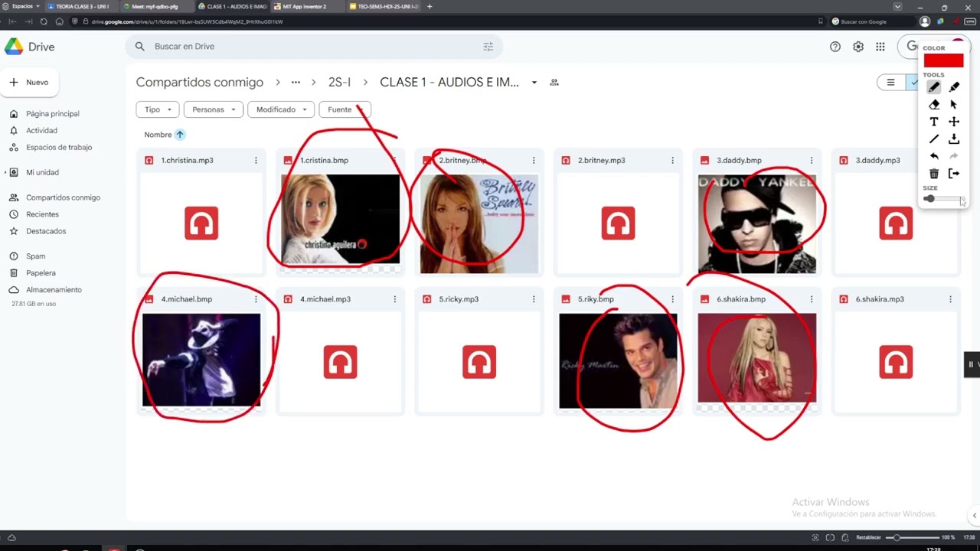Viewport: 980px width, 551px height.
Task: Select the straight line tool
Action: (x=934, y=139)
